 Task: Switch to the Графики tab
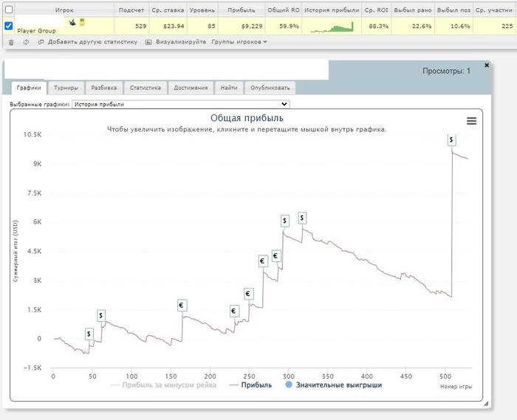29,88
